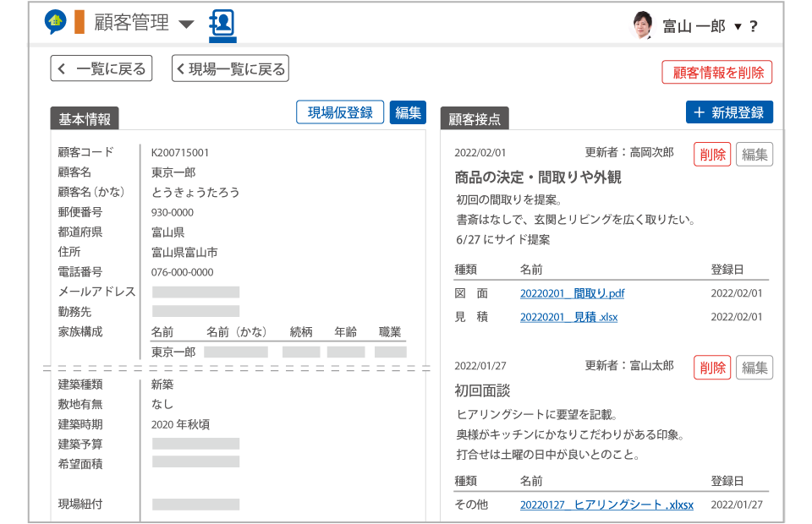Click the 顧客情報を削除 button

pos(717,72)
